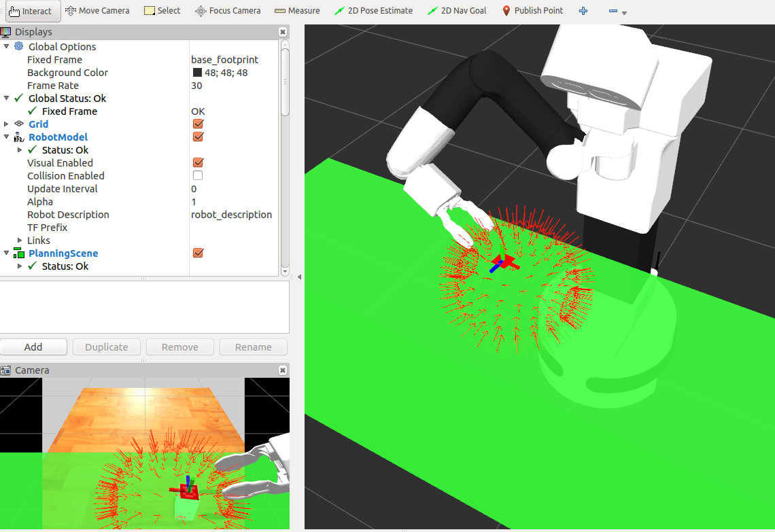Pick the Measure tool
Screen dimensions: 775x532
tap(297, 11)
